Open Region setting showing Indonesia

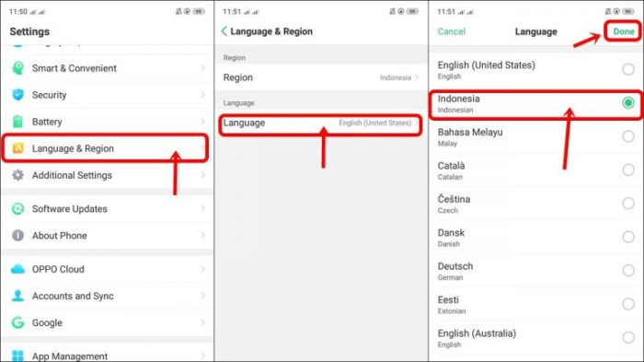pos(321,77)
